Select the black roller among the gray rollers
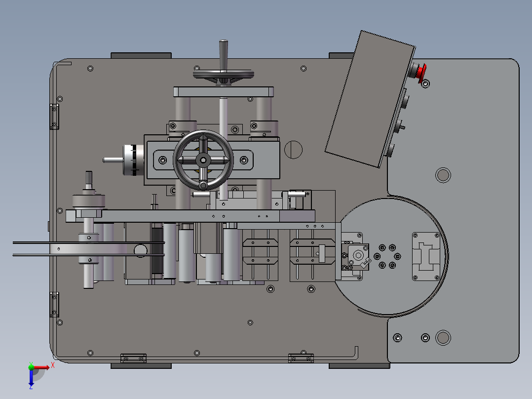The height and width of the screenshot is (399, 532). (157, 250)
